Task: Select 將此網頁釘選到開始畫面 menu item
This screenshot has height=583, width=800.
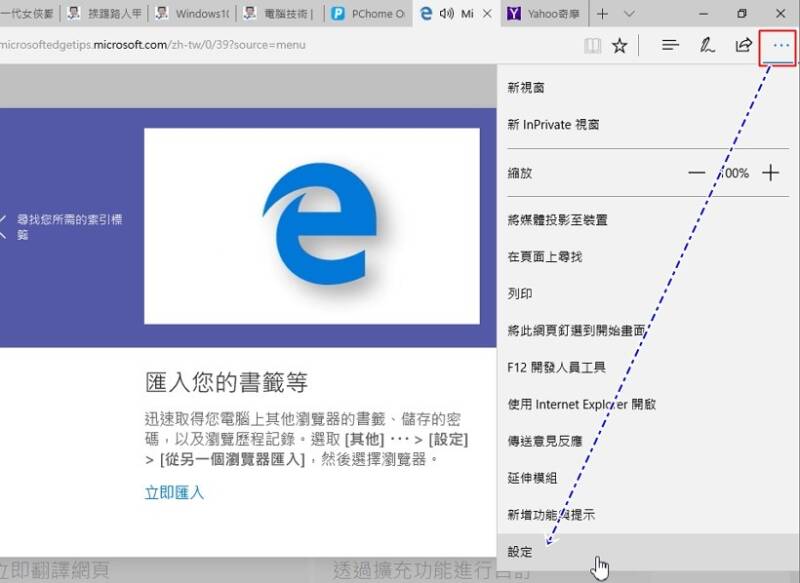Action: (x=647, y=331)
